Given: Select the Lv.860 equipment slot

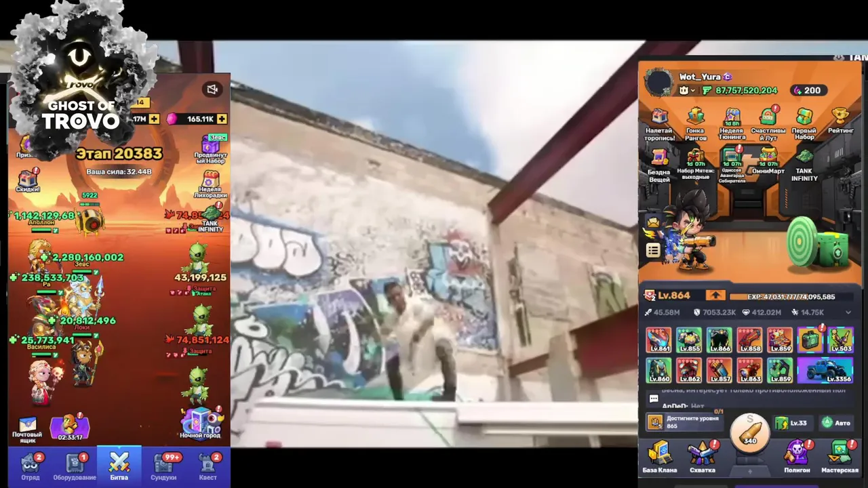Looking at the screenshot, I should pos(658,371).
